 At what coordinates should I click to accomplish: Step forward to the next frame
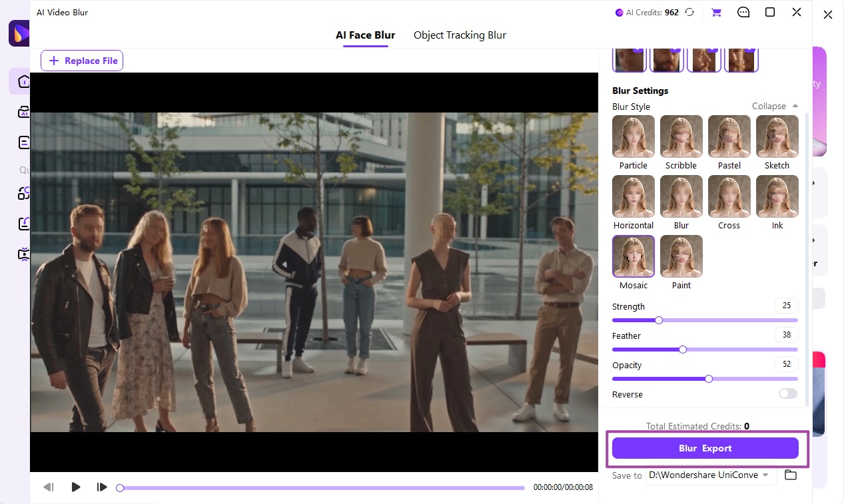click(x=102, y=487)
